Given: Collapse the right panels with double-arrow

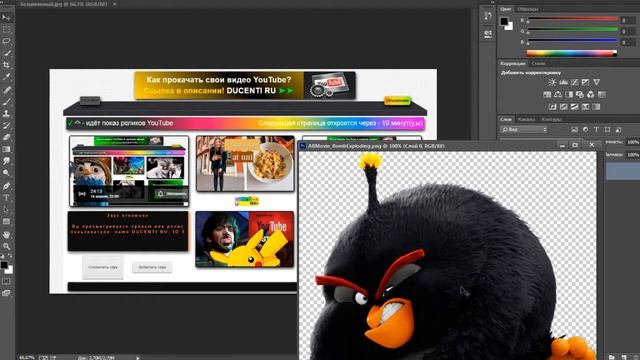Looking at the screenshot, I should coord(493,2).
